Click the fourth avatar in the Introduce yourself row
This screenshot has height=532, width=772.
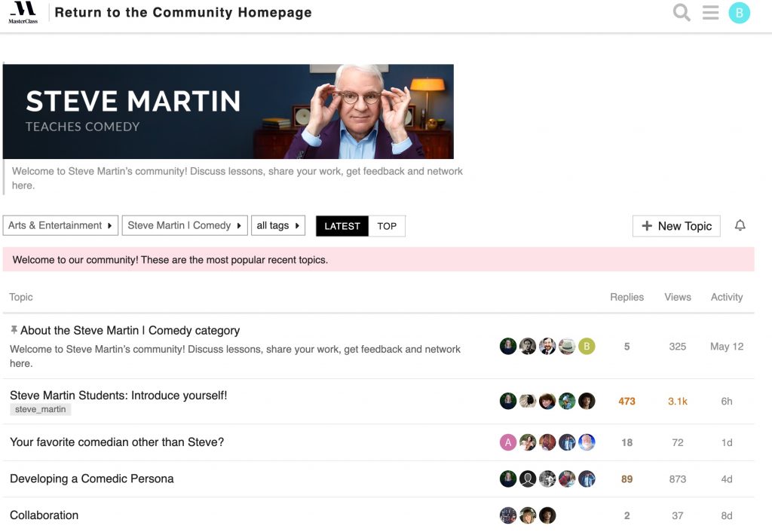click(567, 401)
